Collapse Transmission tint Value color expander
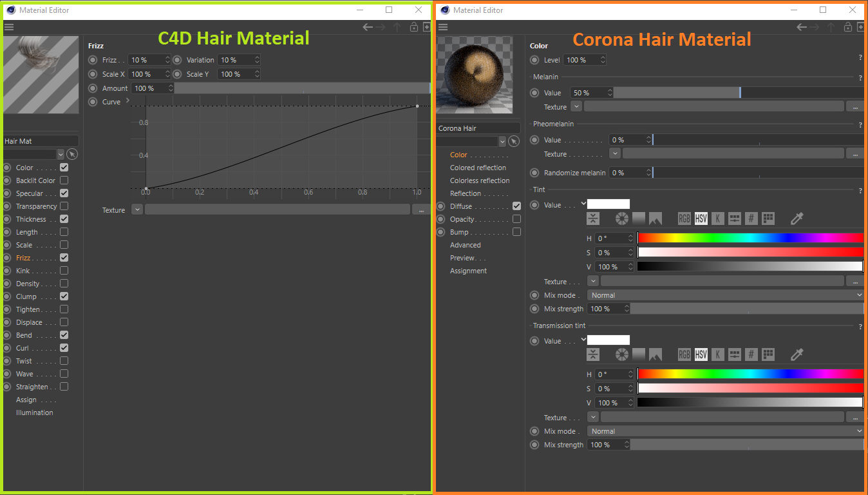This screenshot has height=495, width=868. click(583, 340)
